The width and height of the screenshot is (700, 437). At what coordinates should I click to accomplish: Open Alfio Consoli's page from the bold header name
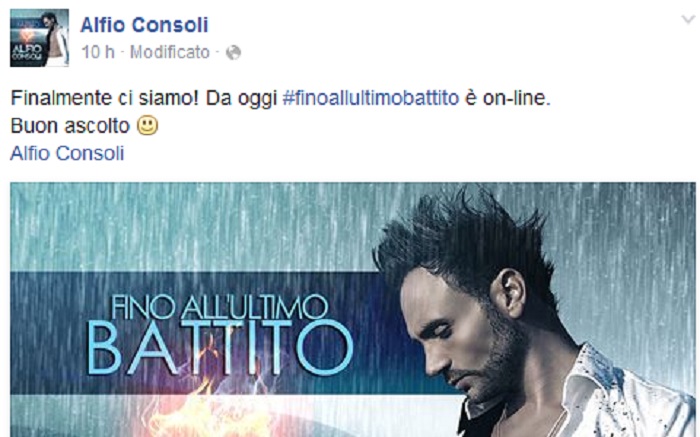click(x=144, y=25)
